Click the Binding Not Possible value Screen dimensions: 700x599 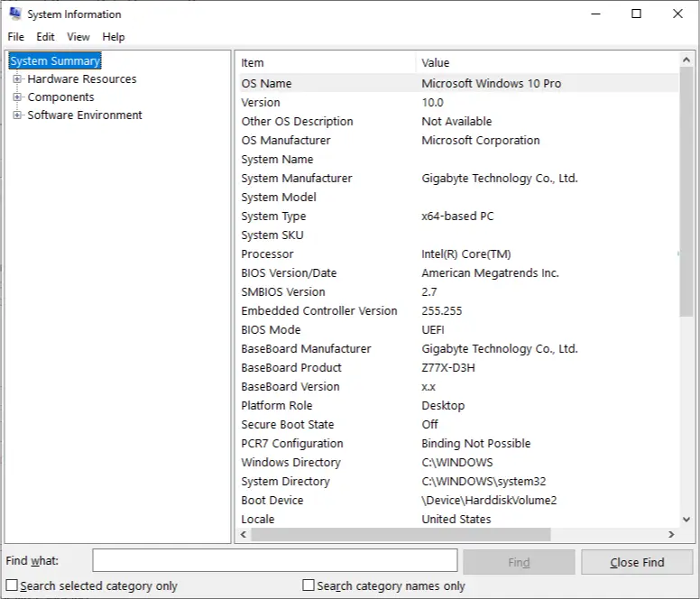(476, 444)
